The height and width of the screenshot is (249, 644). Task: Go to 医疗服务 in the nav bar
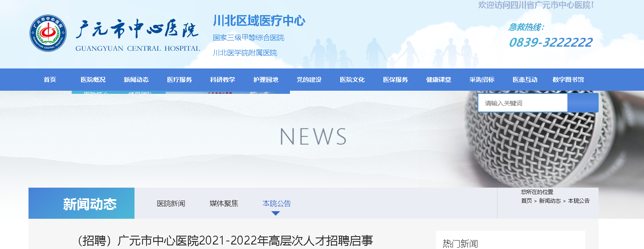click(x=179, y=80)
